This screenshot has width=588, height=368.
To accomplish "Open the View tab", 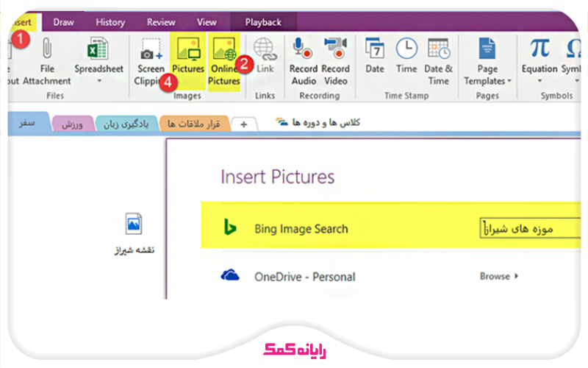I will (207, 22).
